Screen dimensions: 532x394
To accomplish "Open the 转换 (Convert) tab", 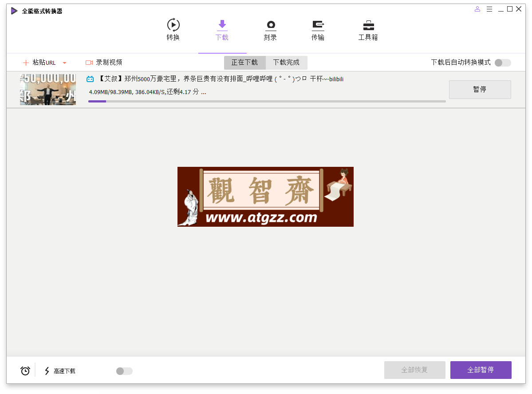I will pos(173,30).
